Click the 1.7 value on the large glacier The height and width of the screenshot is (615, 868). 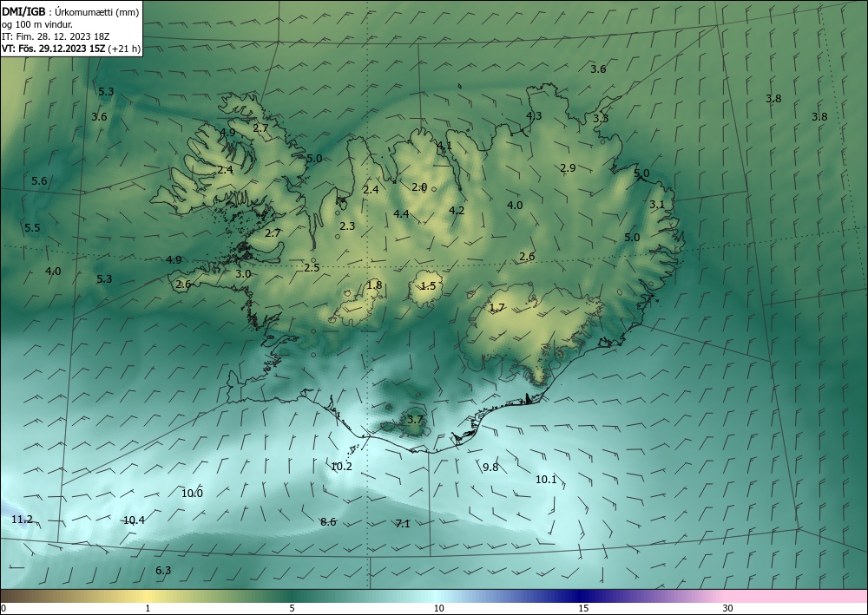(497, 307)
